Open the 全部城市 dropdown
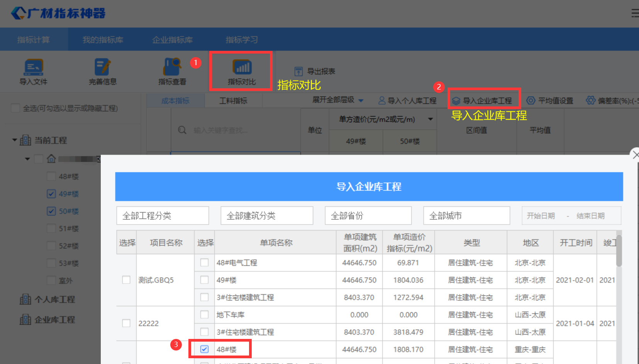Screen dimensions: 639x364 [x=467, y=216]
